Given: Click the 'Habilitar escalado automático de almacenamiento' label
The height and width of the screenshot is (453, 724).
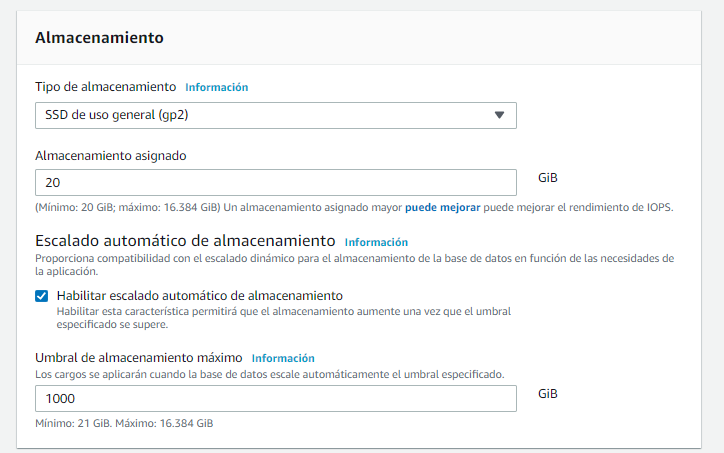Looking at the screenshot, I should pos(199,296).
